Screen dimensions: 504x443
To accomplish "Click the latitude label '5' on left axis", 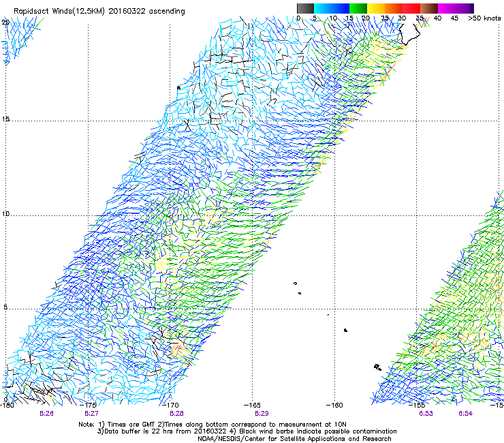I will (x=5, y=307).
